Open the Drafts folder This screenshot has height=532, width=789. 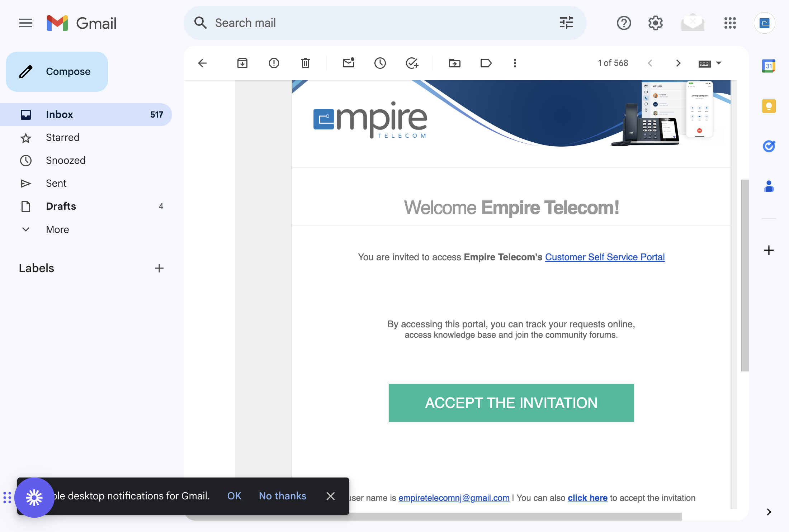86,206
